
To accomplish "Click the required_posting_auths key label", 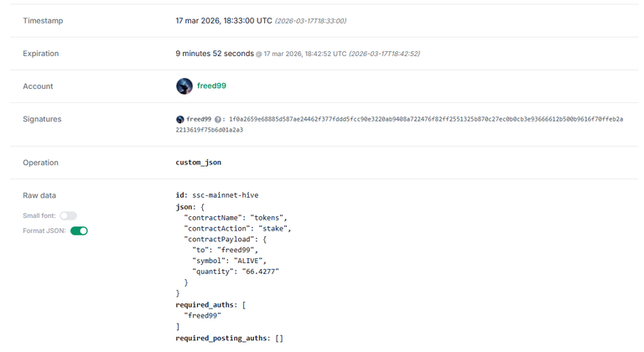I will coord(223,338).
